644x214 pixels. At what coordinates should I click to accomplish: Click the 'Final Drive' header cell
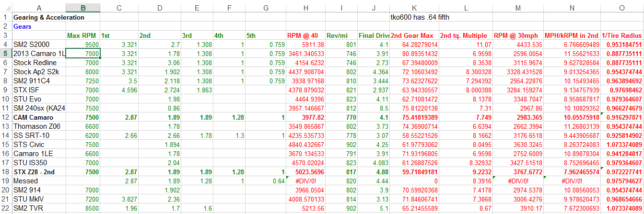(x=374, y=35)
